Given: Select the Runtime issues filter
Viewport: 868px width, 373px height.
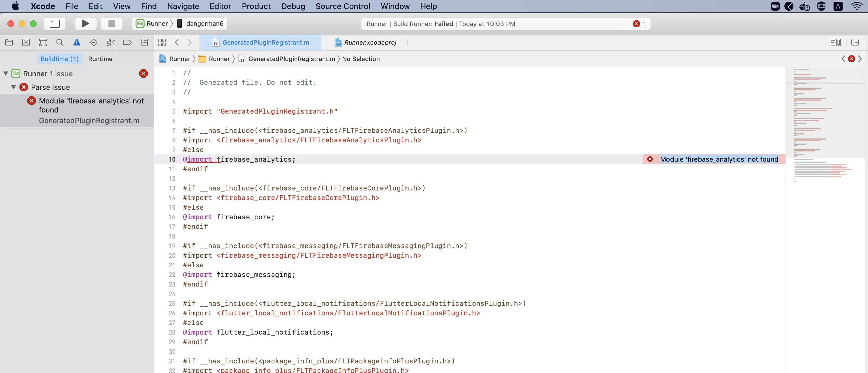Looking at the screenshot, I should [x=100, y=59].
